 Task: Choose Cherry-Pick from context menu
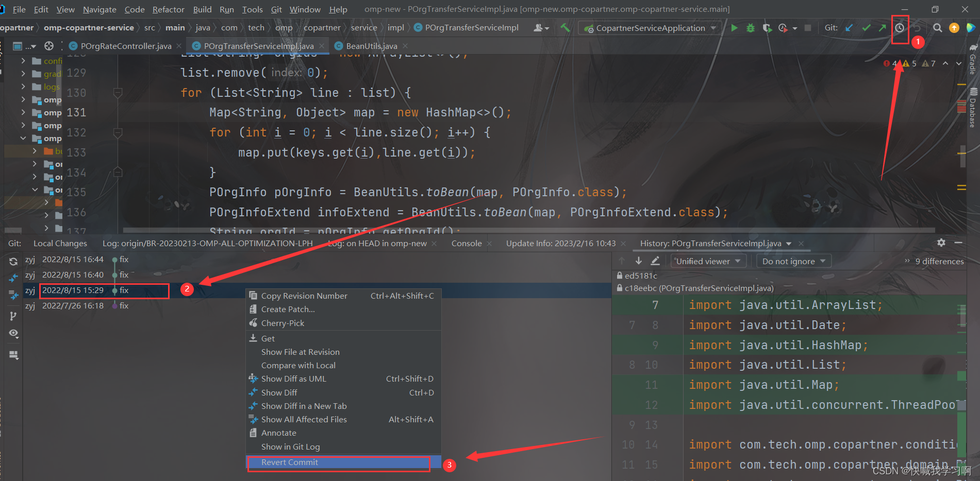click(344, 323)
